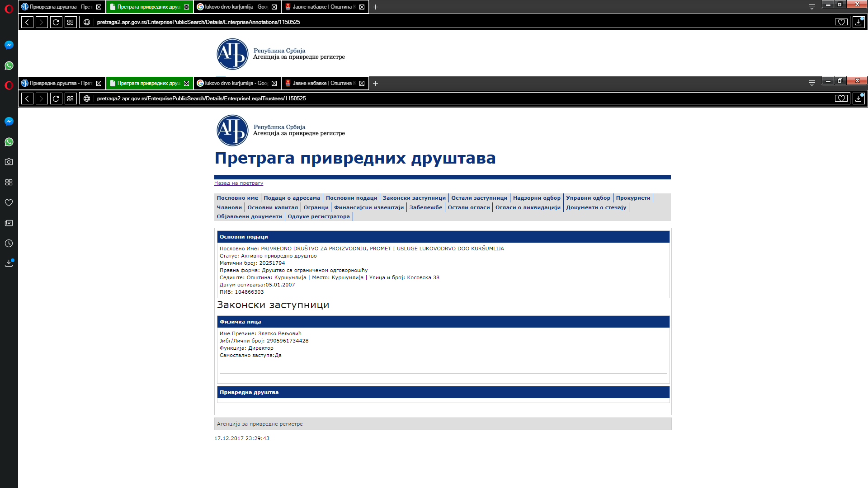The image size is (868, 488).
Task: Go back in the upper background window
Action: pos(27,22)
